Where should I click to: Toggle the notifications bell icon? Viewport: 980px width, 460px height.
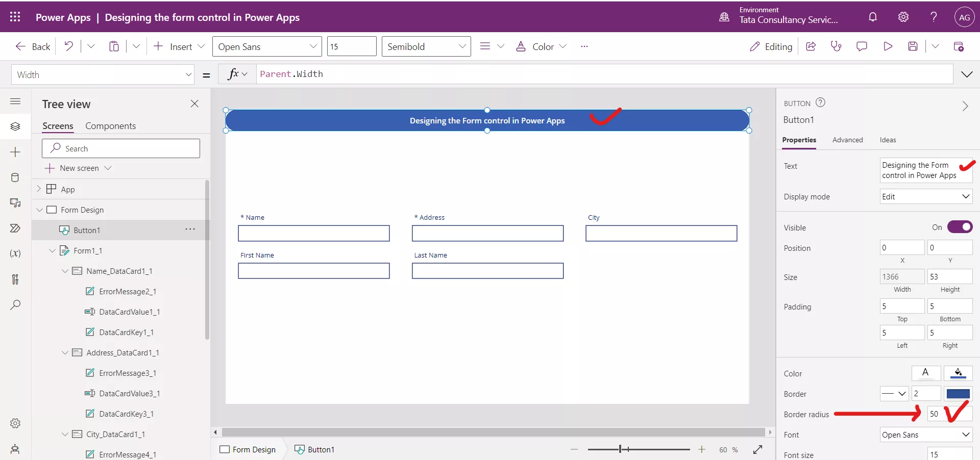click(x=873, y=17)
